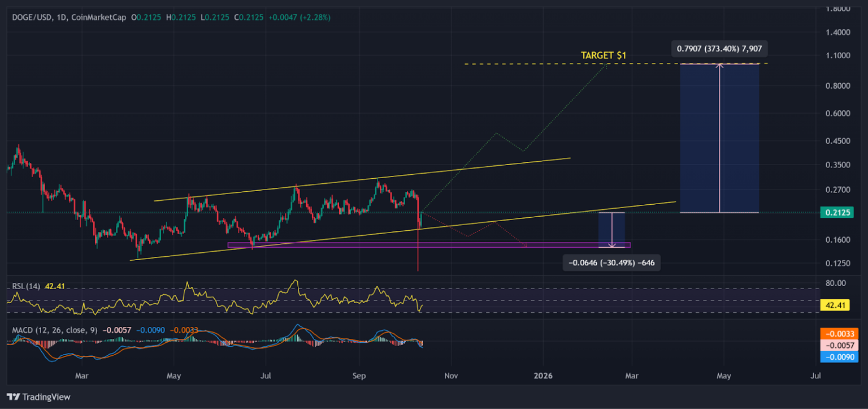This screenshot has width=868, height=409.
Task: Click the -30.49% price range measurement label
Action: (611, 263)
